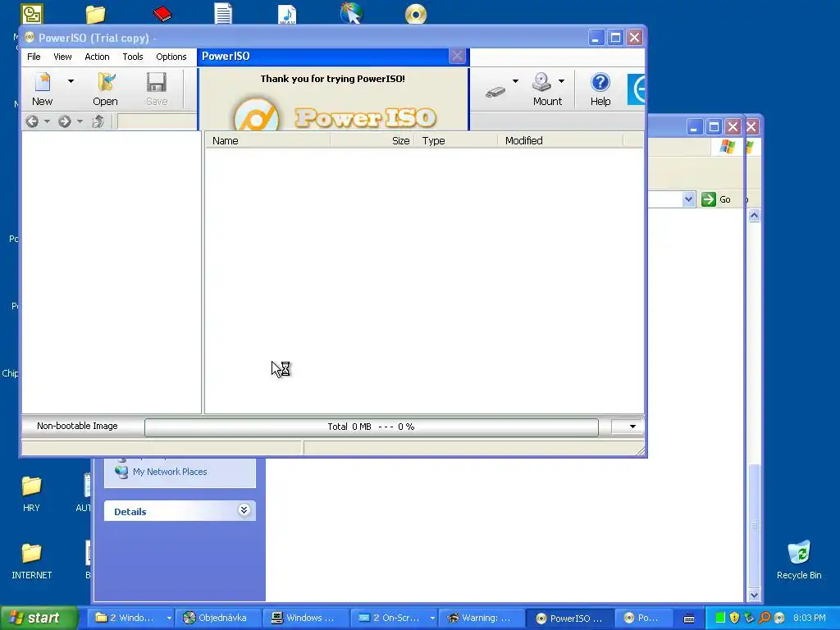Switch to the second 'Po...' taskbar button
This screenshot has width=840, height=630.
(x=645, y=618)
